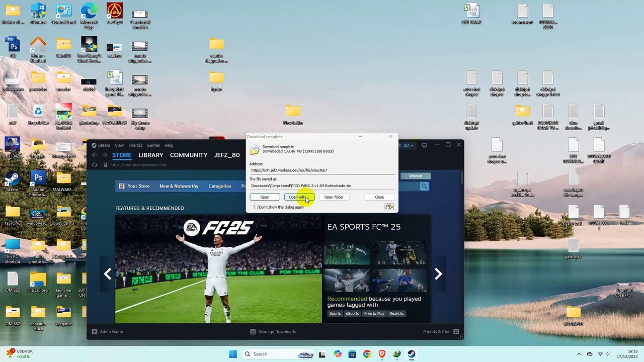Select the This PC shortcut on desktop

coord(13,251)
